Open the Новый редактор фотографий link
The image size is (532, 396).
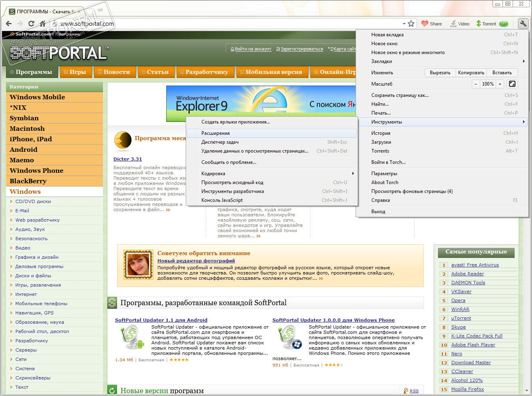(x=196, y=261)
